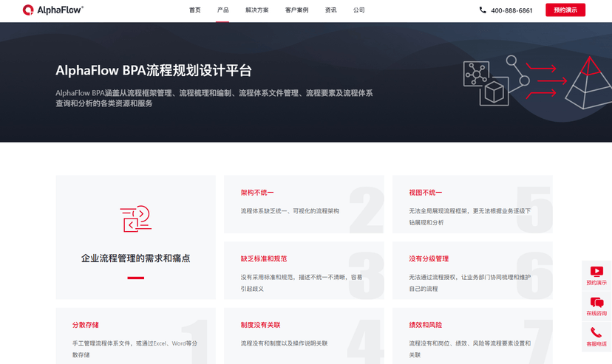Click the banner title AlphaFlow BPA流程规划设计平台
The image size is (612, 364).
pyautogui.click(x=154, y=71)
